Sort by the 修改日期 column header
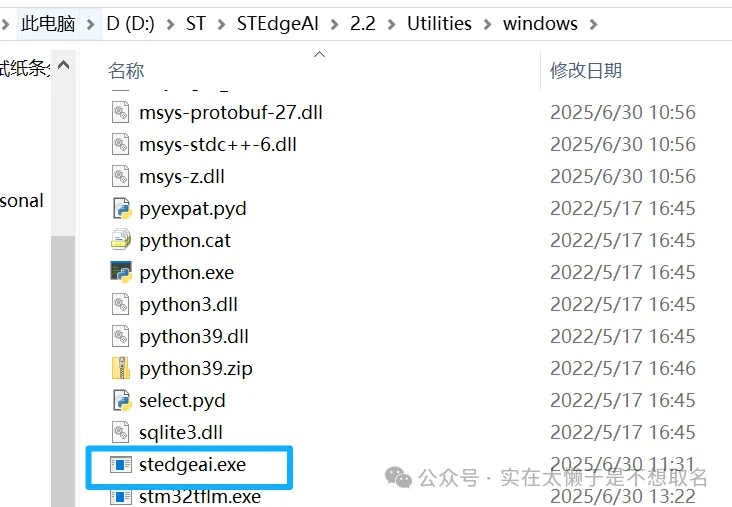This screenshot has height=507, width=732. (586, 70)
